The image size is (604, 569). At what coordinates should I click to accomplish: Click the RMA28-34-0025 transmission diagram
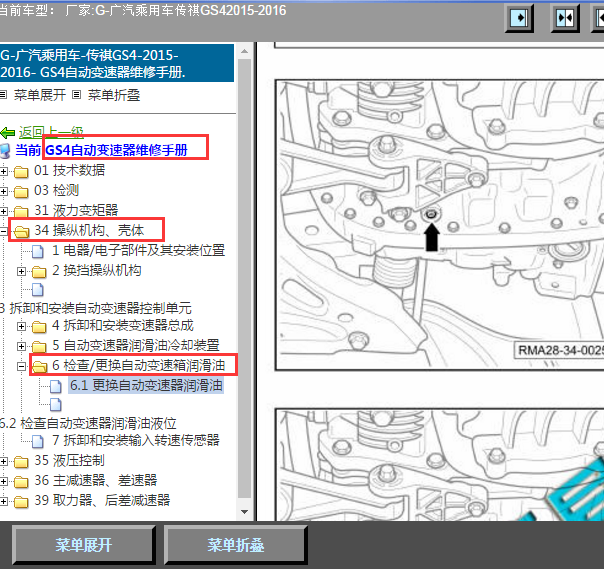click(x=440, y=225)
